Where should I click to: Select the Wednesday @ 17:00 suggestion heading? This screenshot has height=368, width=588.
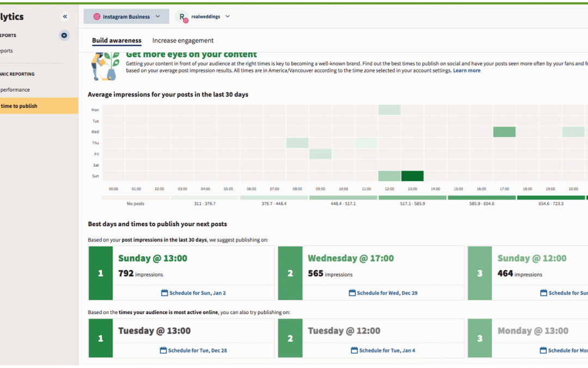pos(351,258)
